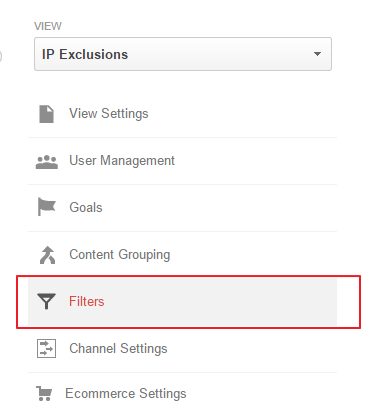Click the Content Grouping merge-arrow icon
Screen dimensions: 383x418
48,255
